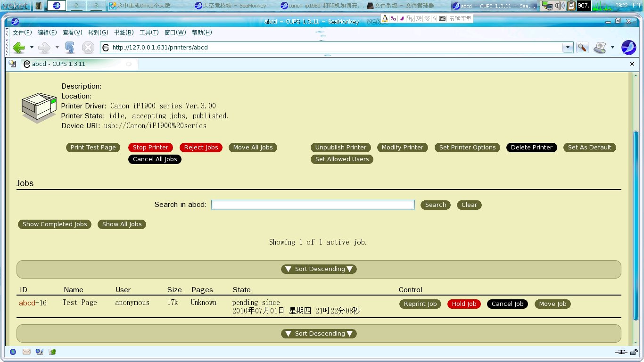Screen dimensions: 644x362
Task: Click the Stop loading X icon
Action: point(88,47)
